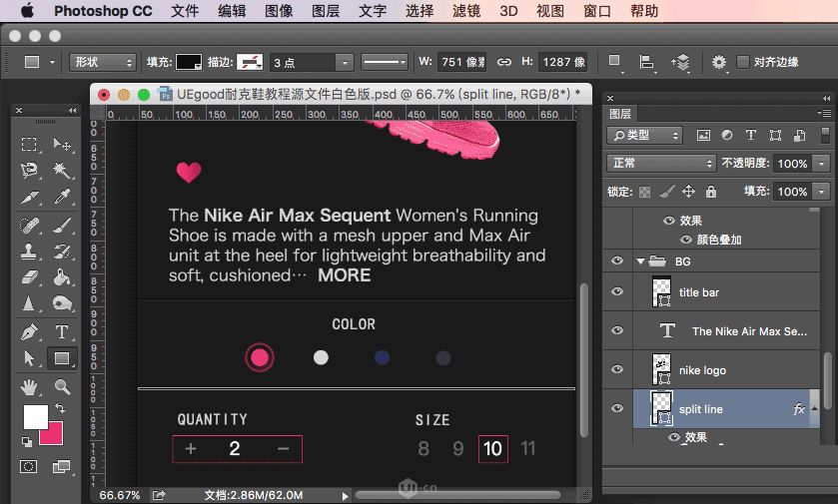Activate the Zoom tool

(62, 386)
